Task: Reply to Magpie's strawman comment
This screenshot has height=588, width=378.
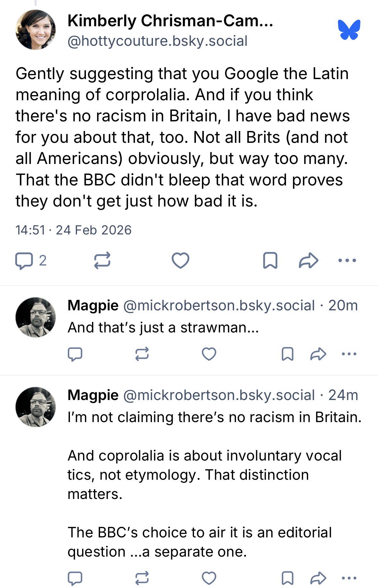Action: pyautogui.click(x=75, y=354)
